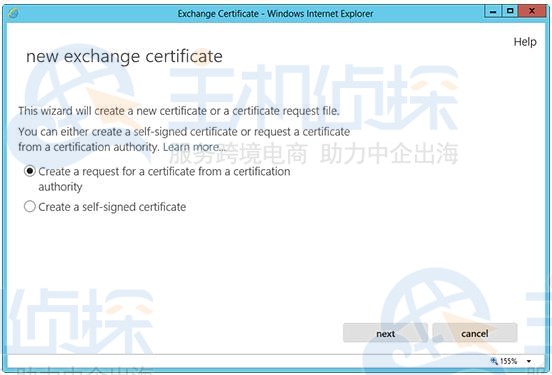Close the Exchange Certificate window

pyautogui.click(x=532, y=11)
